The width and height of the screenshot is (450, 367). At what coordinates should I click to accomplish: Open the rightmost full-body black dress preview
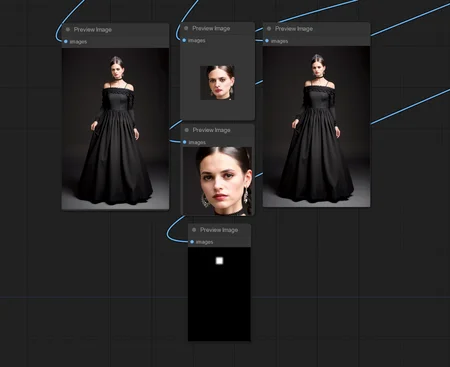click(x=316, y=127)
